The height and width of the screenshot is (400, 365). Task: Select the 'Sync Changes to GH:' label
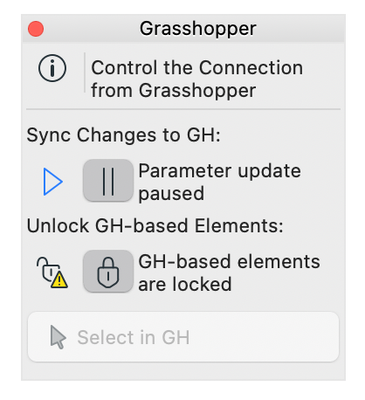[x=123, y=135]
